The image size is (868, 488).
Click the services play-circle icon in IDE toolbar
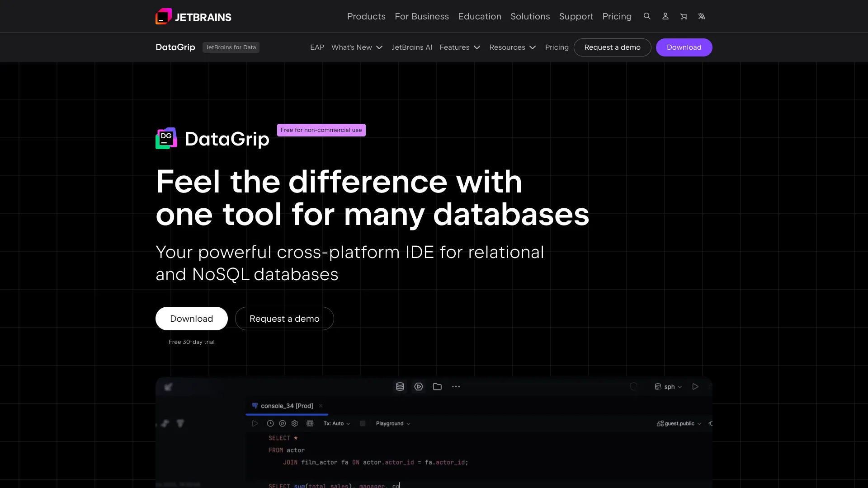pyautogui.click(x=419, y=387)
